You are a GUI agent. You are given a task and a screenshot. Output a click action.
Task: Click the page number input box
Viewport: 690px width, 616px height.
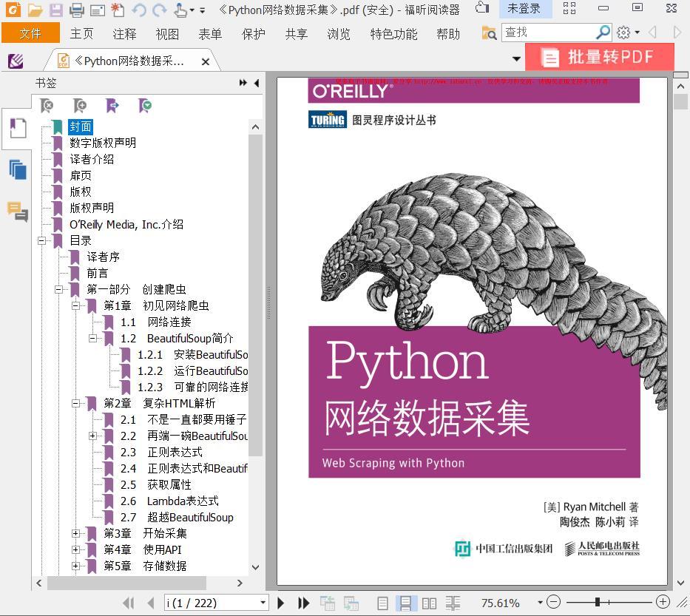tap(212, 603)
